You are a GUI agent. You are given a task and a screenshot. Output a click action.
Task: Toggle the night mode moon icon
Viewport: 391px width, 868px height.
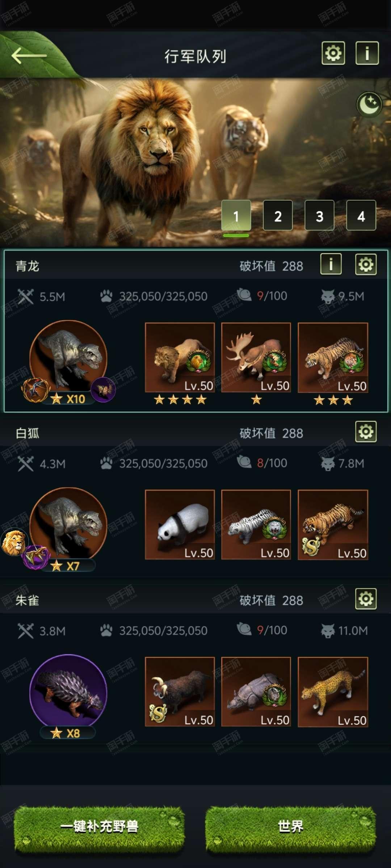369,105
